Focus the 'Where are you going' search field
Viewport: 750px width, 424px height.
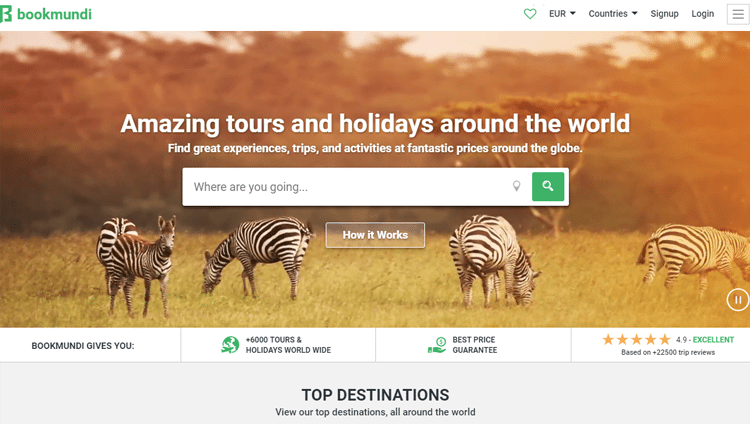(x=349, y=187)
